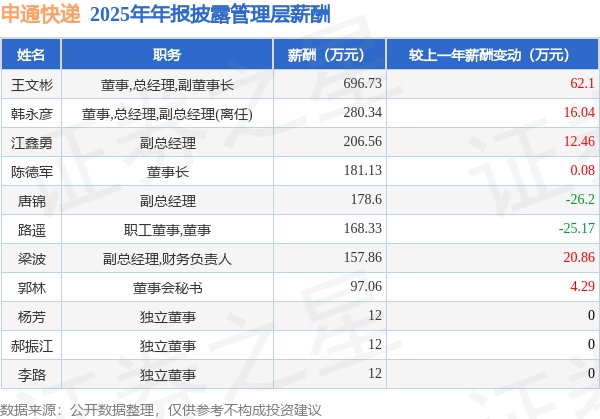600x419 pixels.
Task: Select the 薪酬（万元） column header
Action: [329, 55]
